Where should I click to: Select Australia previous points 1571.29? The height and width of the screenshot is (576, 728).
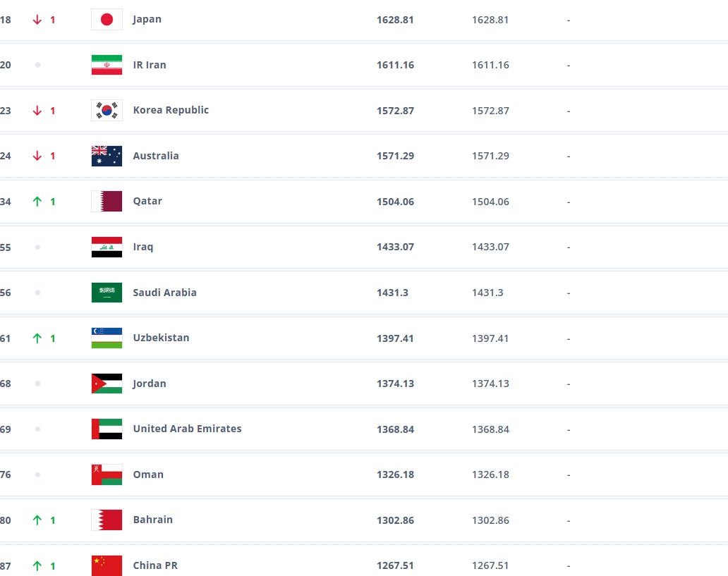[490, 157]
